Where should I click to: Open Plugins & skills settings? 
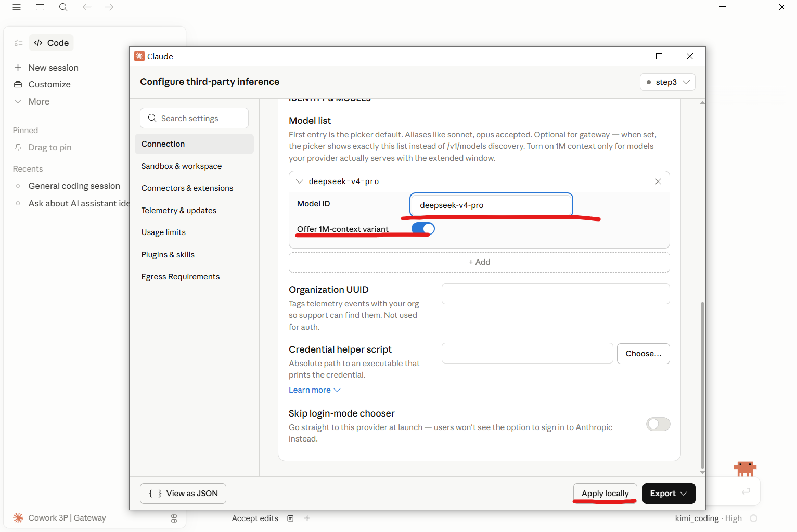click(x=168, y=255)
